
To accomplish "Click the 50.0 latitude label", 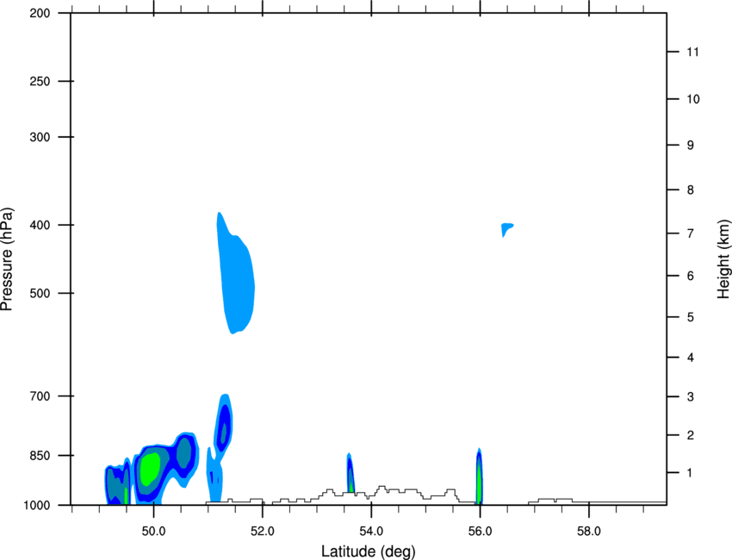I will pyautogui.click(x=153, y=532).
